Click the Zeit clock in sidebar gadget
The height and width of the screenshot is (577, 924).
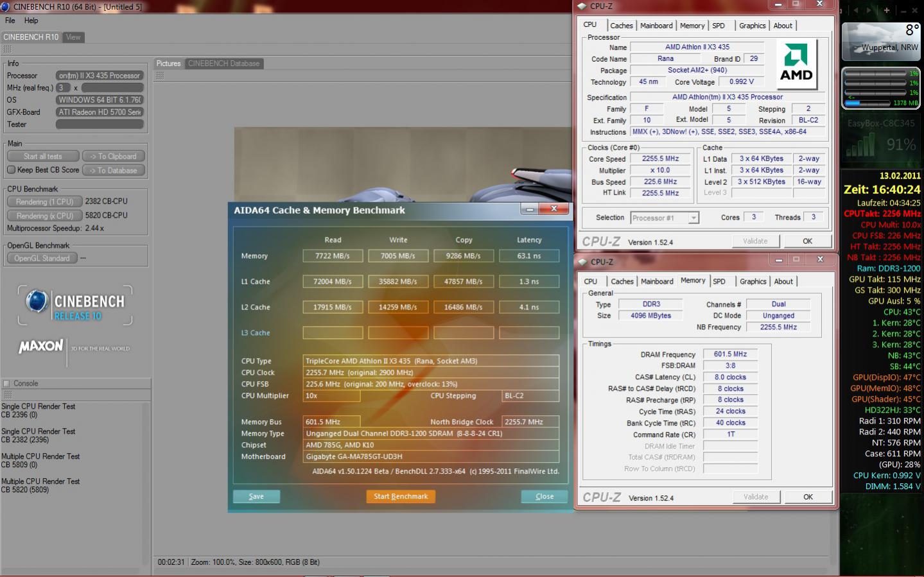[x=882, y=189]
